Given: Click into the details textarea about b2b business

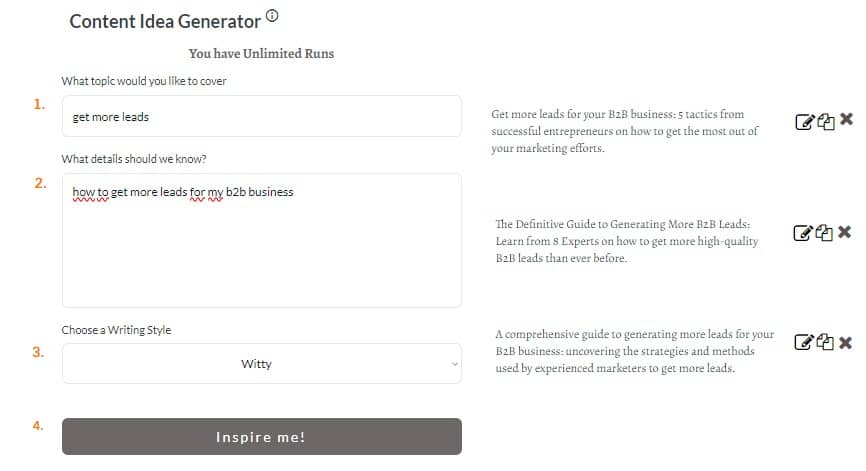Looking at the screenshot, I should 262,240.
